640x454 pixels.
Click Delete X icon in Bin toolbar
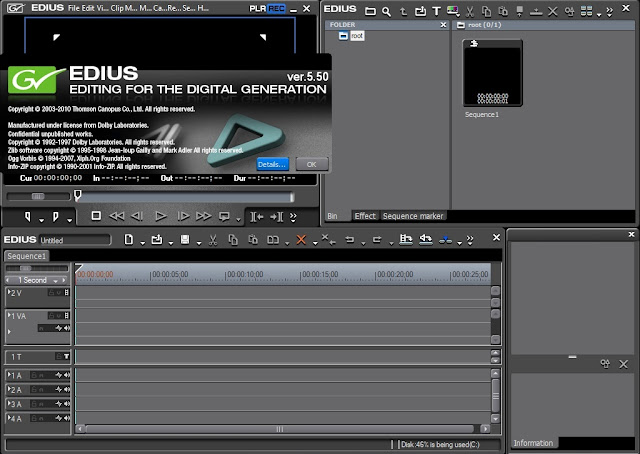coord(553,11)
